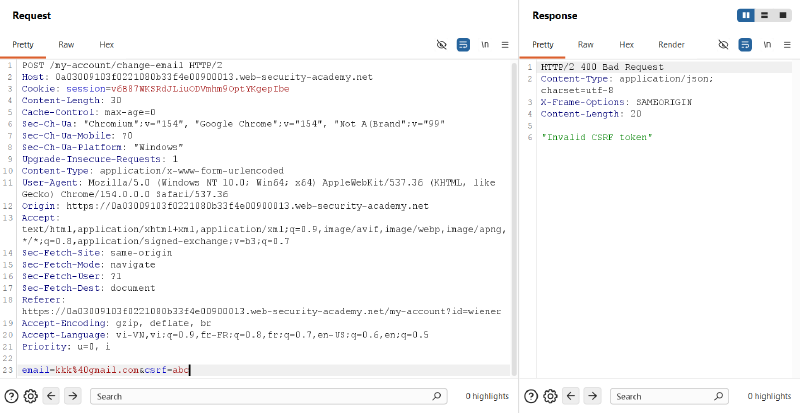800x413 pixels.
Task: Click the Accept-Language header line
Action: click(x=225, y=335)
